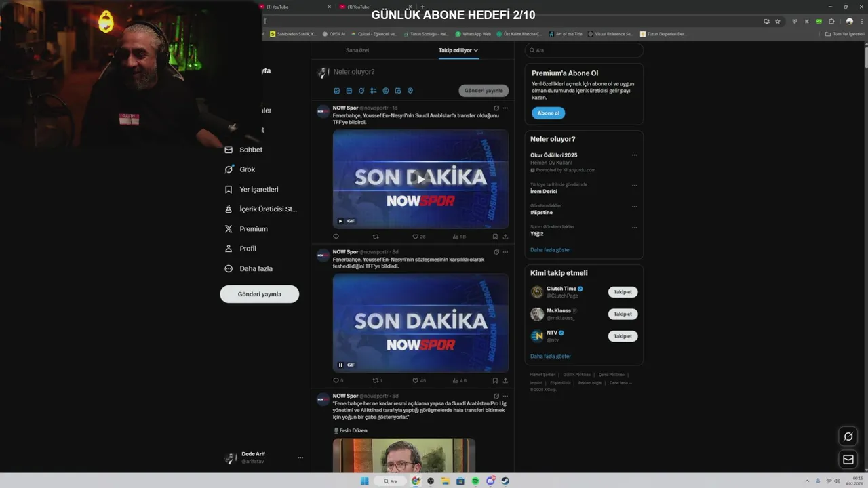The image size is (868, 488).
Task: Follow NTV with Takip et
Action: [623, 336]
